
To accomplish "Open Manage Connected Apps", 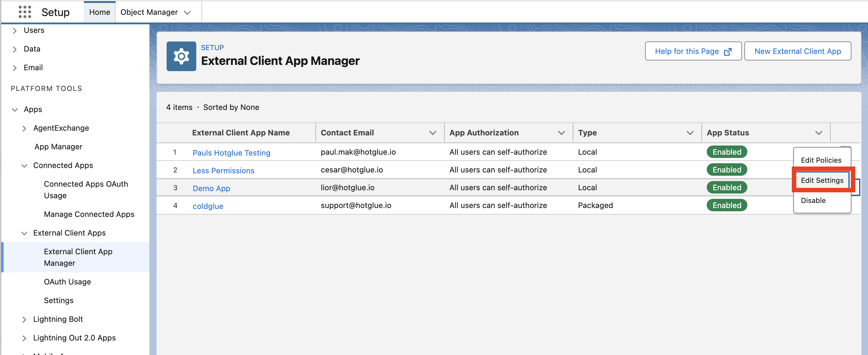I will 89,214.
